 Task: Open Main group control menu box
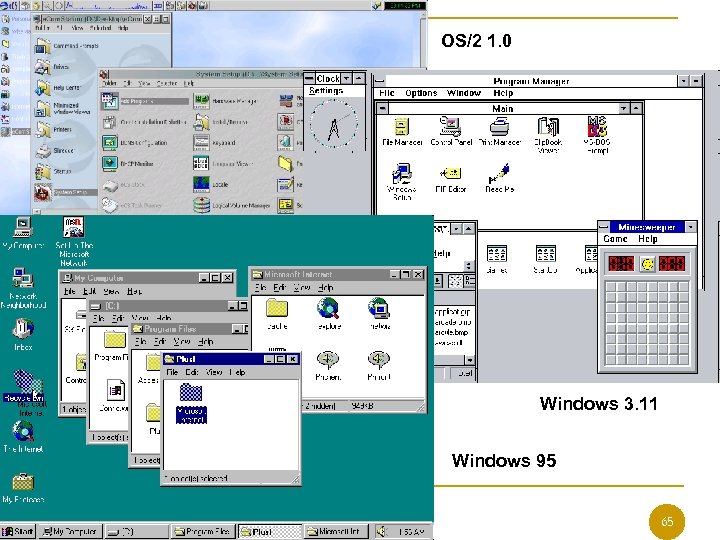point(382,108)
